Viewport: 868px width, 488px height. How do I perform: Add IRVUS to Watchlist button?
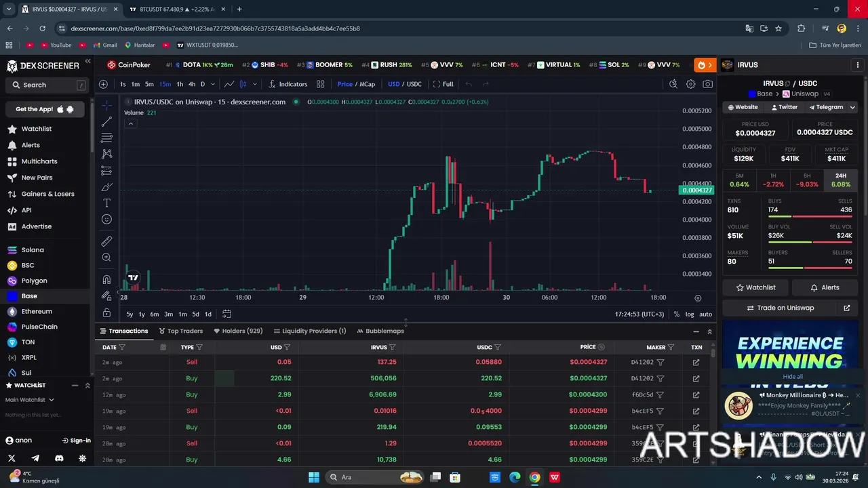tap(755, 287)
